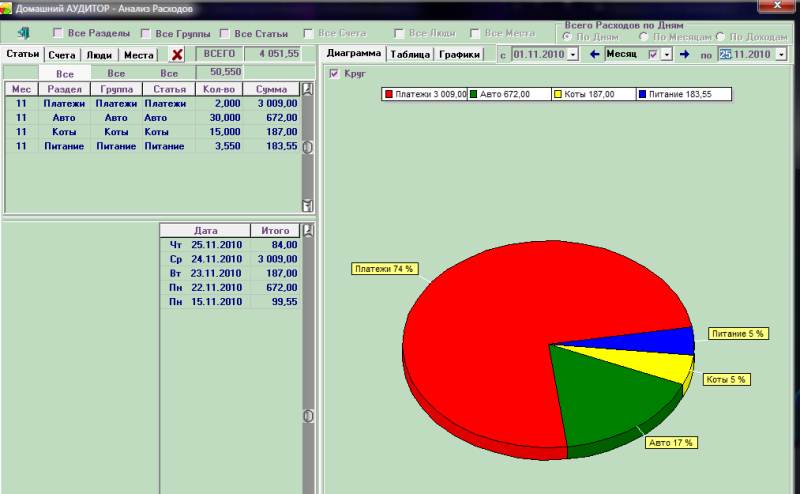The image size is (800, 494).
Task: Toggle the 'Все Группы' checkbox
Action: (146, 33)
